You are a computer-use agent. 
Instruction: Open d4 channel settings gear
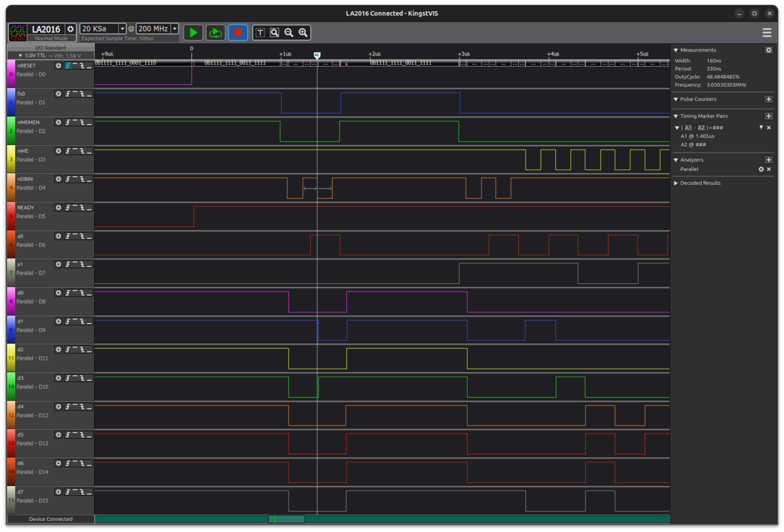tap(58, 407)
